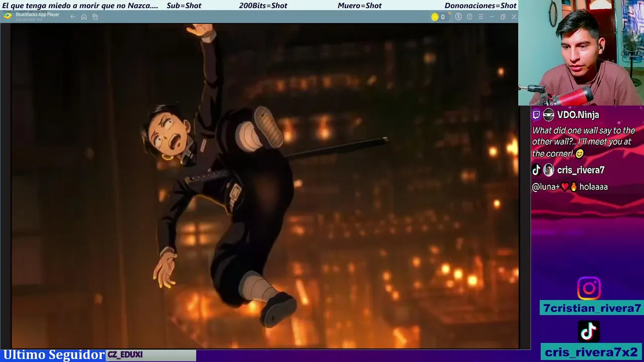
Task: Click the '@luna+ holaaaa' chat message
Action: click(570, 187)
